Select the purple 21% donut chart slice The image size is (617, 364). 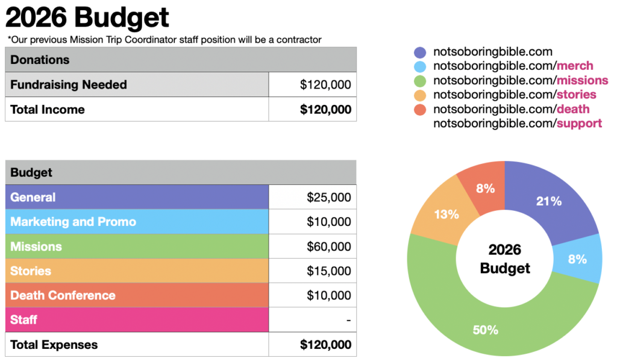point(548,202)
